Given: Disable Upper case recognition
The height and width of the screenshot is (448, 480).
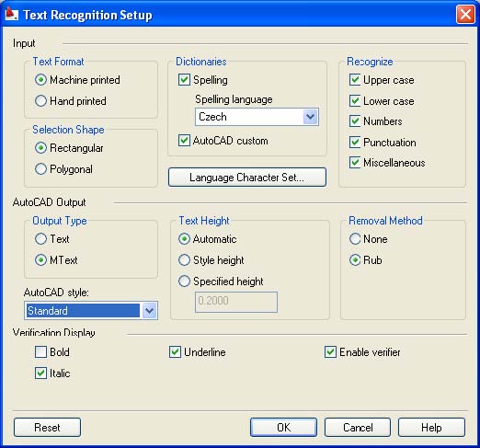Looking at the screenshot, I should (x=355, y=80).
